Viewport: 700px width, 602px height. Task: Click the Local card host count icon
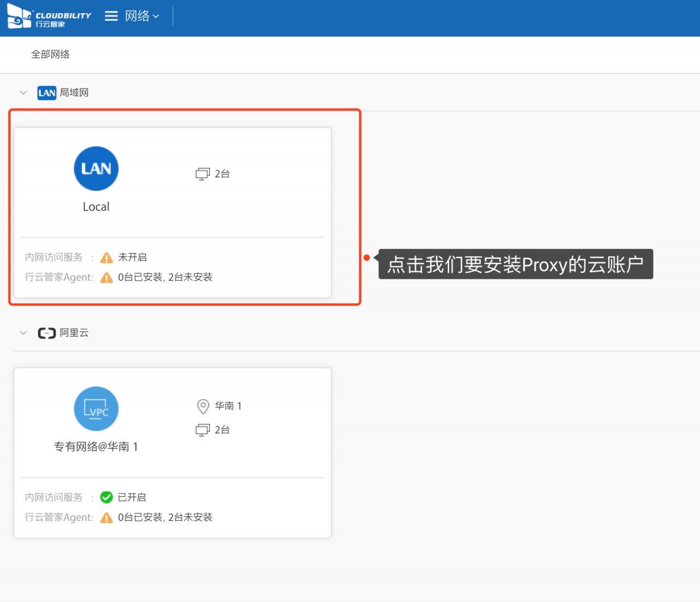coord(202,174)
